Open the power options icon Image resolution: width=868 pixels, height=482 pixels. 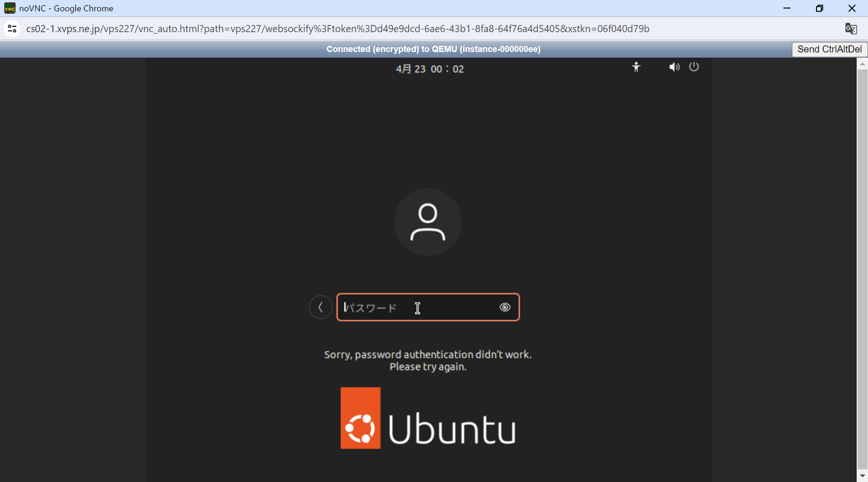pyautogui.click(x=694, y=67)
